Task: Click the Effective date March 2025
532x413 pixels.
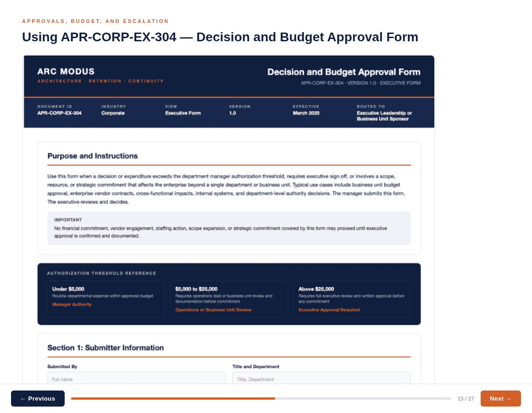Action: coord(306,113)
